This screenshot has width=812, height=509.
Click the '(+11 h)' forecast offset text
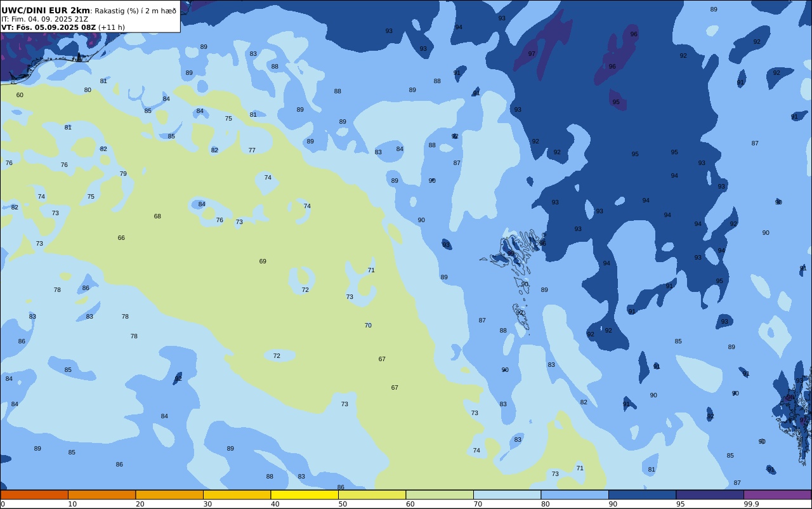112,27
